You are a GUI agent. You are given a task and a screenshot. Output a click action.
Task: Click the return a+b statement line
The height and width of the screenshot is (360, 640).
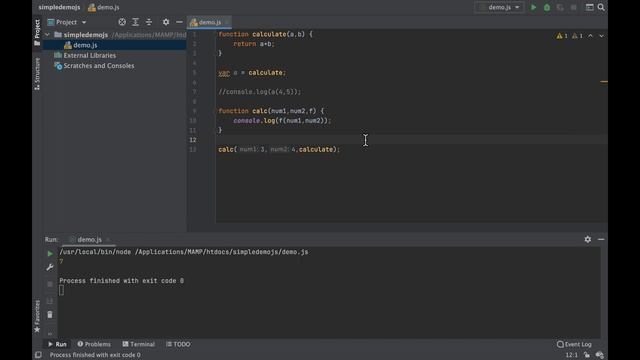(x=254, y=44)
